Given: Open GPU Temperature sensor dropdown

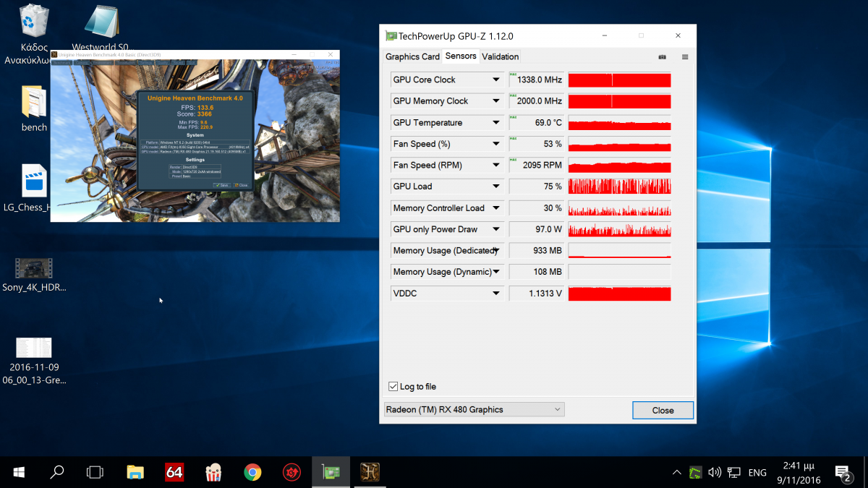Looking at the screenshot, I should click(x=496, y=123).
